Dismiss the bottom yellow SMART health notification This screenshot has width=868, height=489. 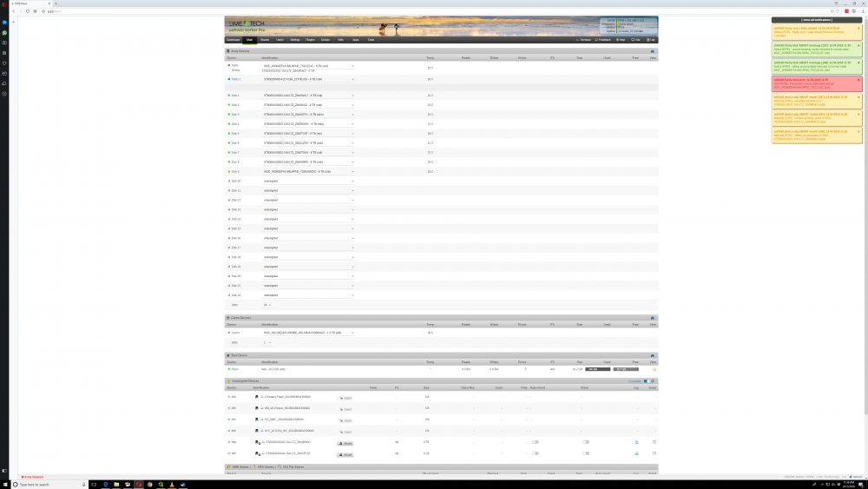point(858,131)
